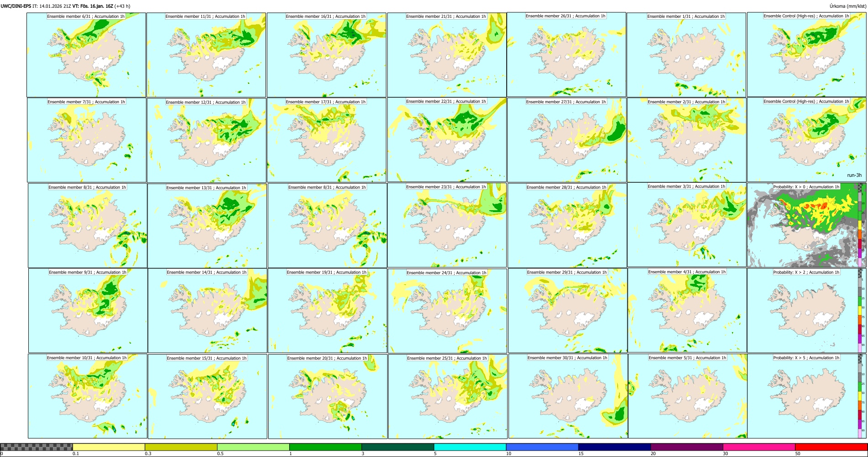
Task: Click the light green 0.5–1 legend swatch
Action: 253,447
